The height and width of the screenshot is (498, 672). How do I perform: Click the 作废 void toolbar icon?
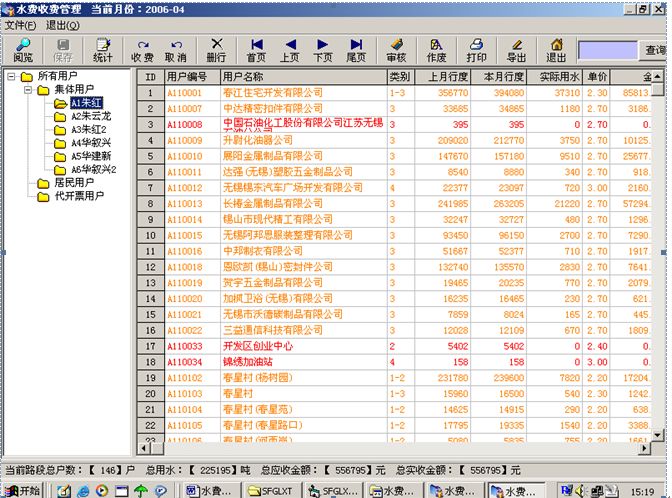436,50
